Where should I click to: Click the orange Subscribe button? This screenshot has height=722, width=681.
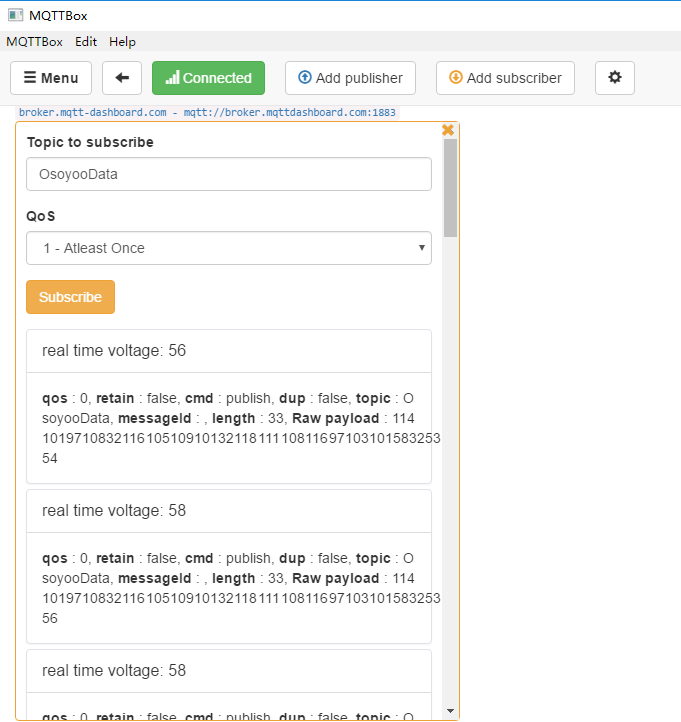point(70,297)
